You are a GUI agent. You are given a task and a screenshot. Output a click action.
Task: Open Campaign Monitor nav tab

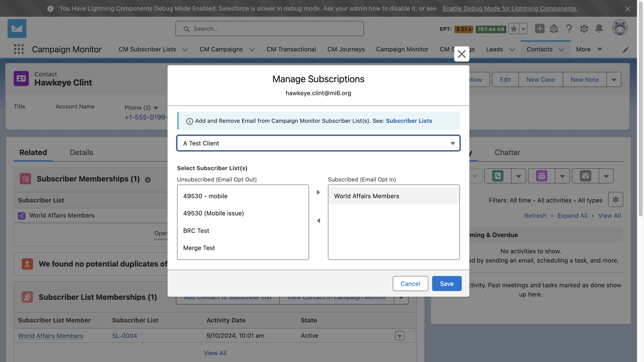402,49
